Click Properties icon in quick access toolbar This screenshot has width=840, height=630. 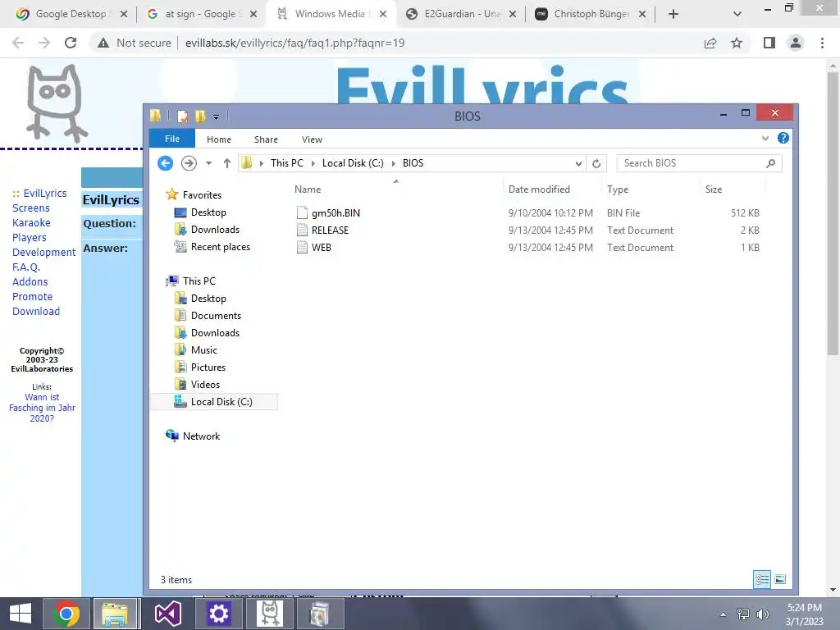[x=183, y=116]
